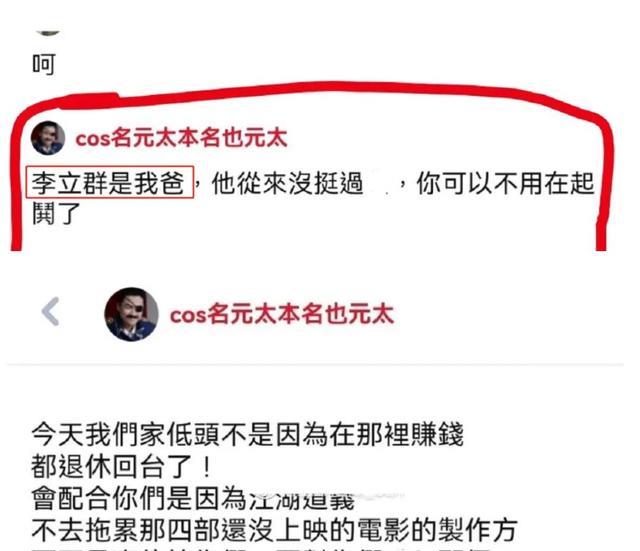Tap the cut-off text line at the bottom edge
The image size is (640, 551).
261,549
